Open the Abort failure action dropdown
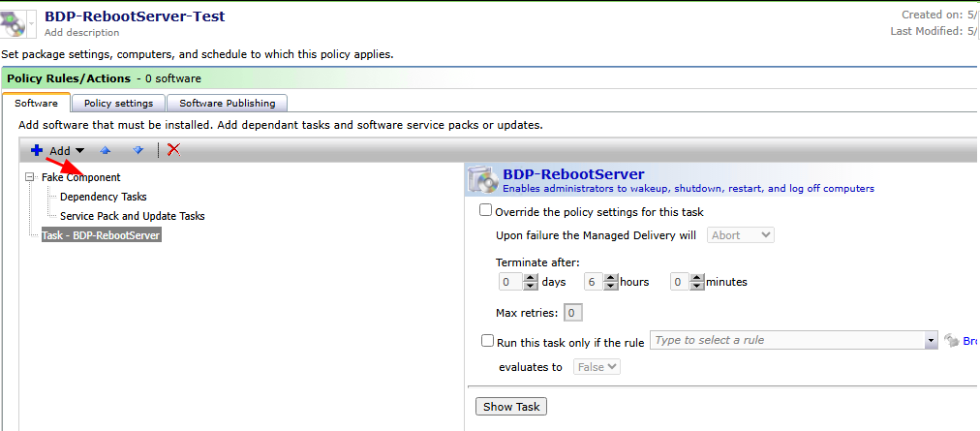This screenshot has height=431, width=980. pos(741,235)
